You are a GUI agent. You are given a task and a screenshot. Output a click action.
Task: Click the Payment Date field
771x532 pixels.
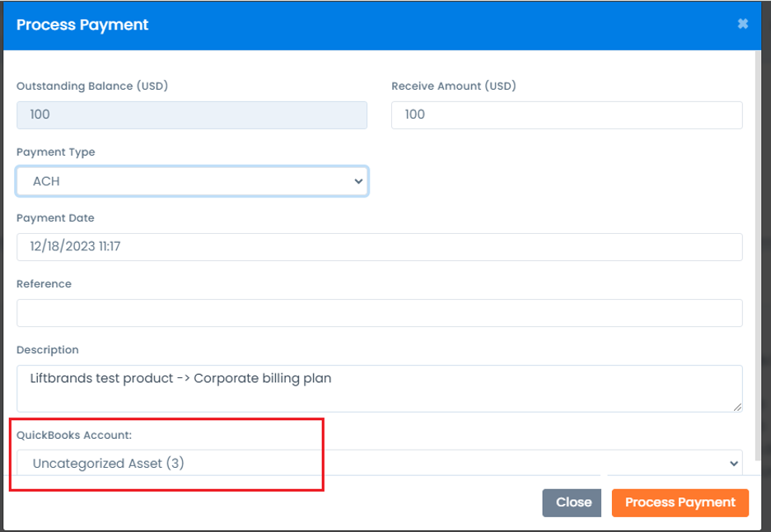[380, 247]
